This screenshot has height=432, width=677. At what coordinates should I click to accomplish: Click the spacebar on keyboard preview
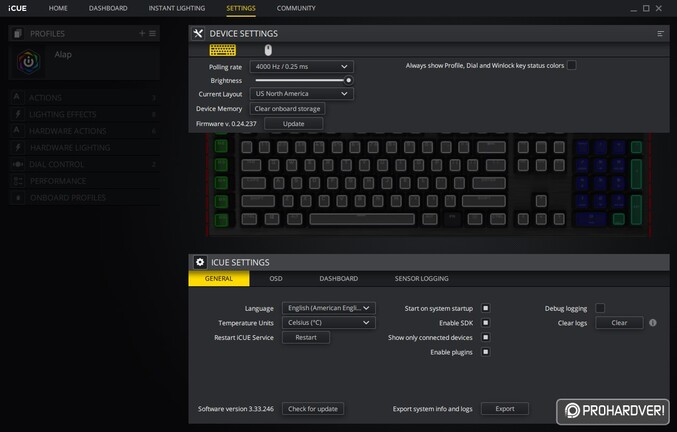click(362, 219)
